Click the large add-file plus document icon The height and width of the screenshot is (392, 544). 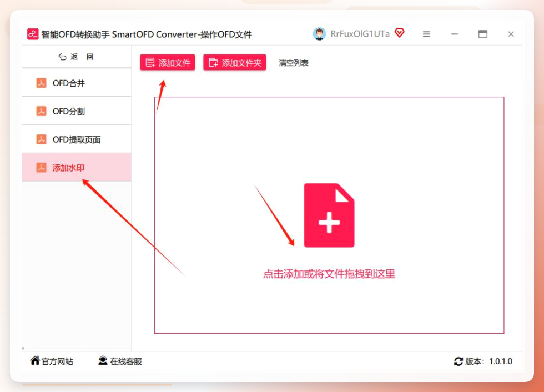329,215
